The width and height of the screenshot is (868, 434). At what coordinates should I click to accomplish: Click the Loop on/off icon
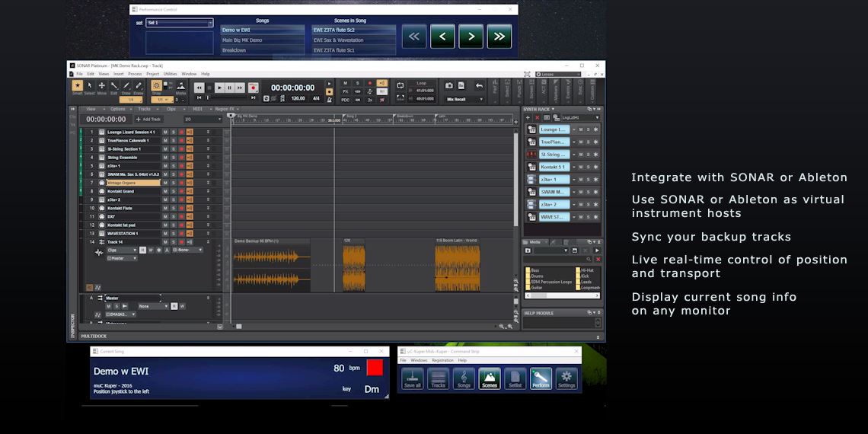(400, 86)
